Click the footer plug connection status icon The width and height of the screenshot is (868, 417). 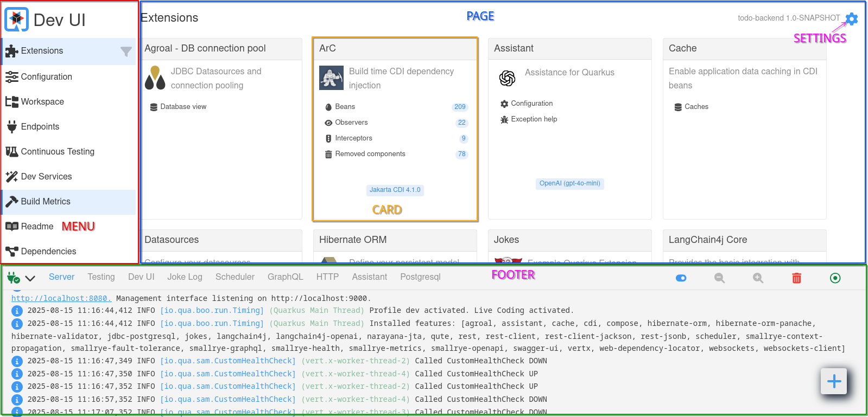14,278
